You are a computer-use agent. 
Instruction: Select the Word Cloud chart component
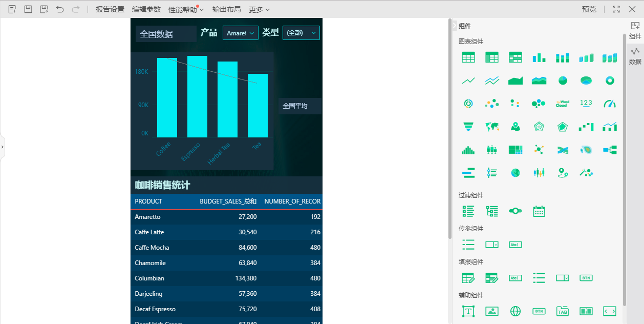pos(562,104)
